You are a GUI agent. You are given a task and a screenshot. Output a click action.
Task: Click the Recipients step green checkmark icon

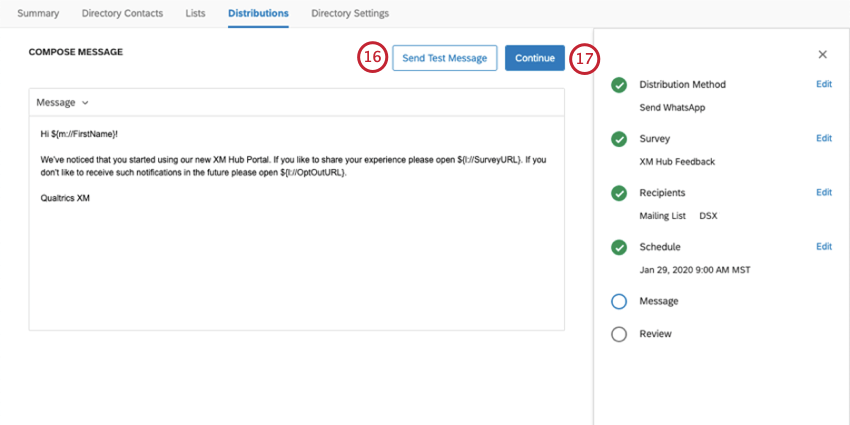(x=619, y=194)
